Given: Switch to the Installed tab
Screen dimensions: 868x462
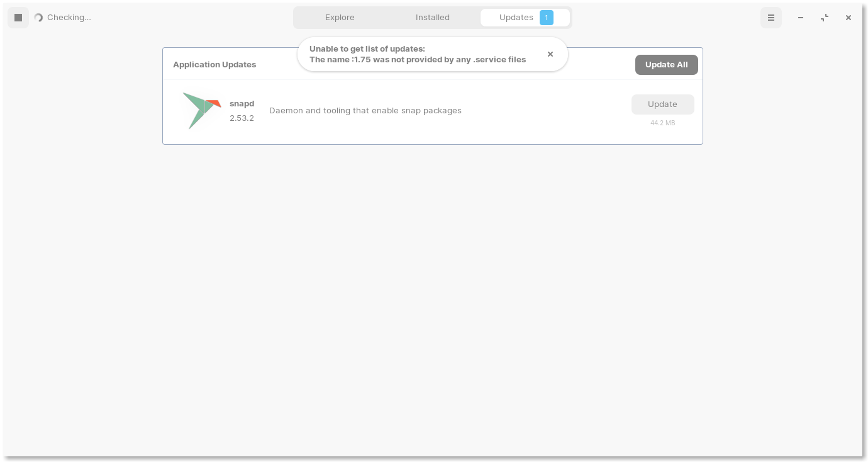Looking at the screenshot, I should point(433,18).
